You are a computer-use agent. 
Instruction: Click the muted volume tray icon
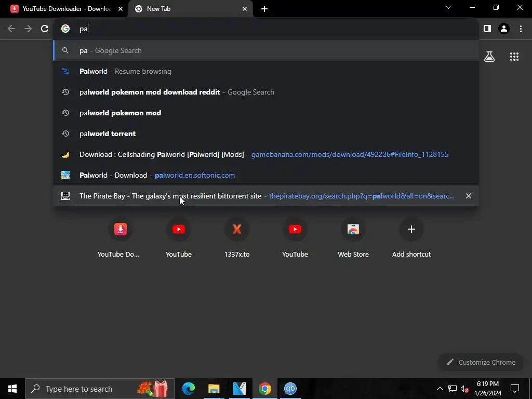pos(464,389)
